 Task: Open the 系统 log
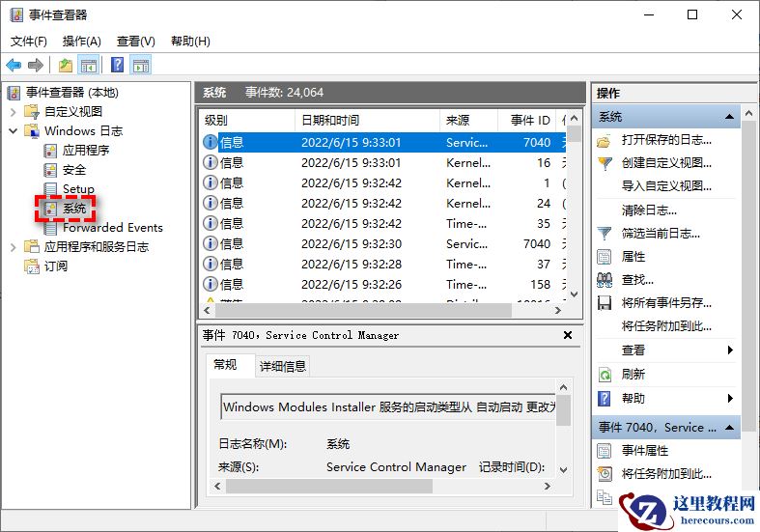point(73,209)
